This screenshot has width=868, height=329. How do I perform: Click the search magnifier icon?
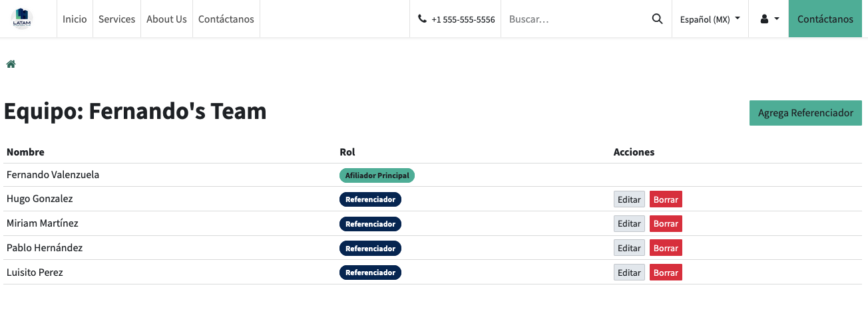click(657, 19)
